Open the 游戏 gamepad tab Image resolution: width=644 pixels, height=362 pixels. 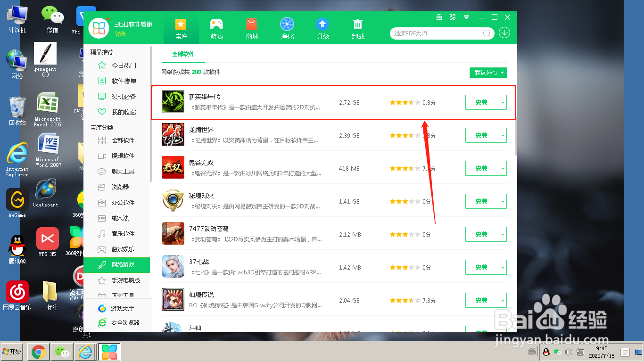click(x=216, y=24)
